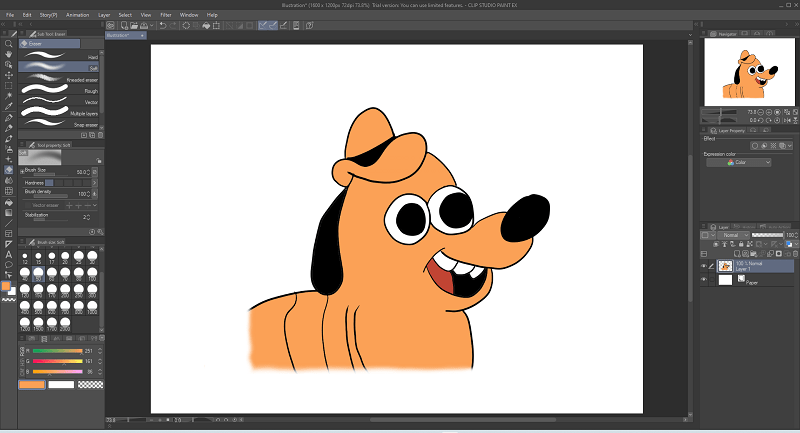
Task: Select the rectangular Selection area tool
Action: 9,86
